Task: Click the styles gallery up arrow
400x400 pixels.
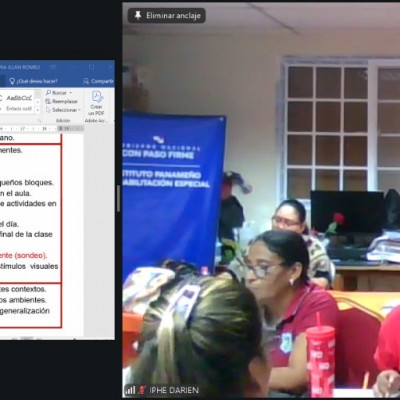Action: click(38, 94)
